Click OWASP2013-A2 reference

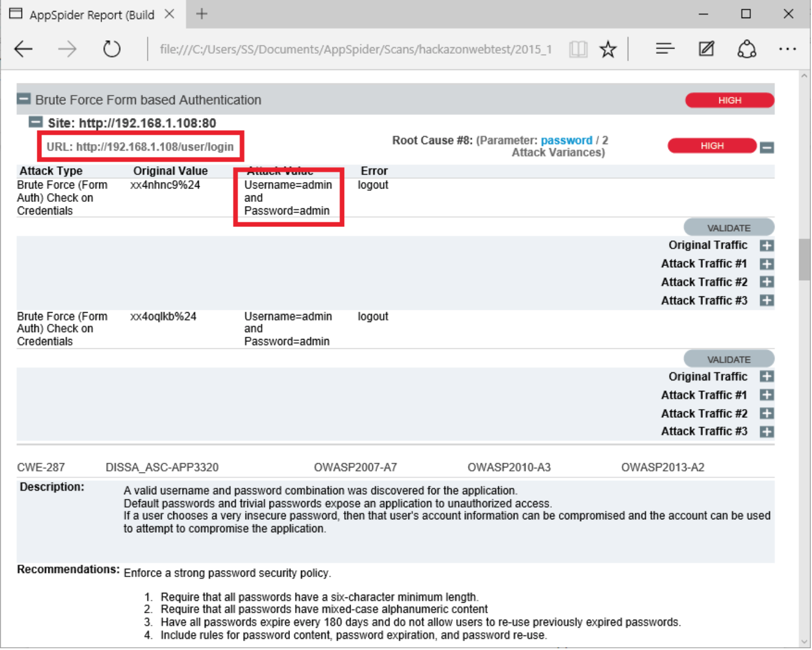pos(663,467)
